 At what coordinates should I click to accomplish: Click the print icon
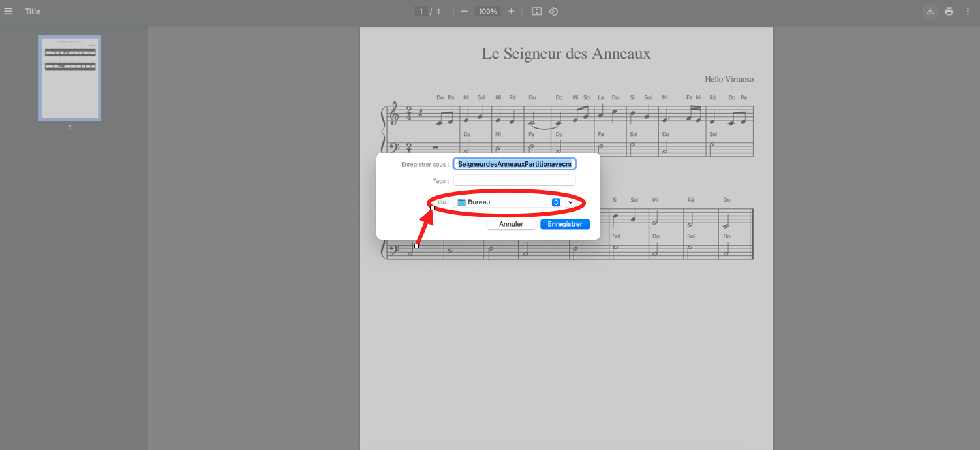click(x=949, y=11)
